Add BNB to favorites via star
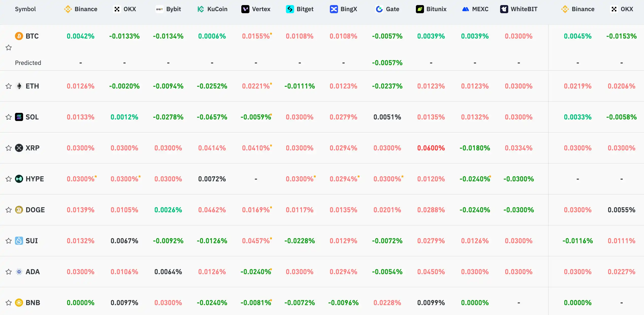644x315 pixels. [x=9, y=303]
